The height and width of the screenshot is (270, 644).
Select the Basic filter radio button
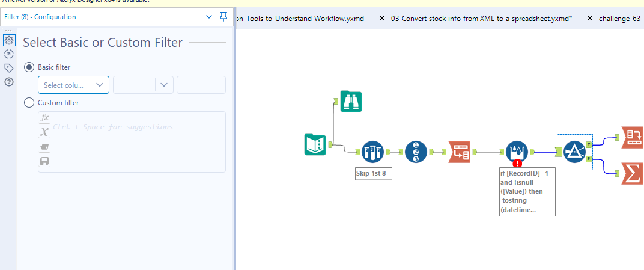[x=29, y=67]
